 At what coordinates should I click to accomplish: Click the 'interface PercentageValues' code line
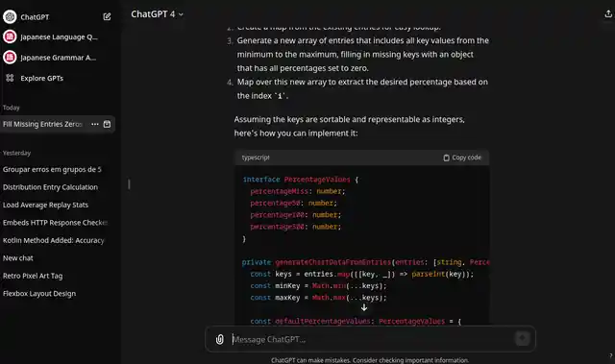click(x=301, y=180)
